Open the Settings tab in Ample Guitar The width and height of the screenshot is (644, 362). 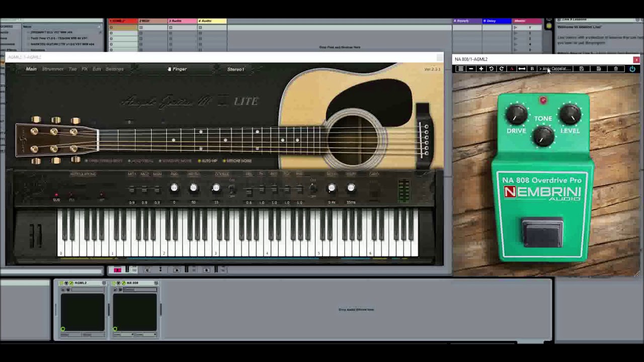[115, 69]
